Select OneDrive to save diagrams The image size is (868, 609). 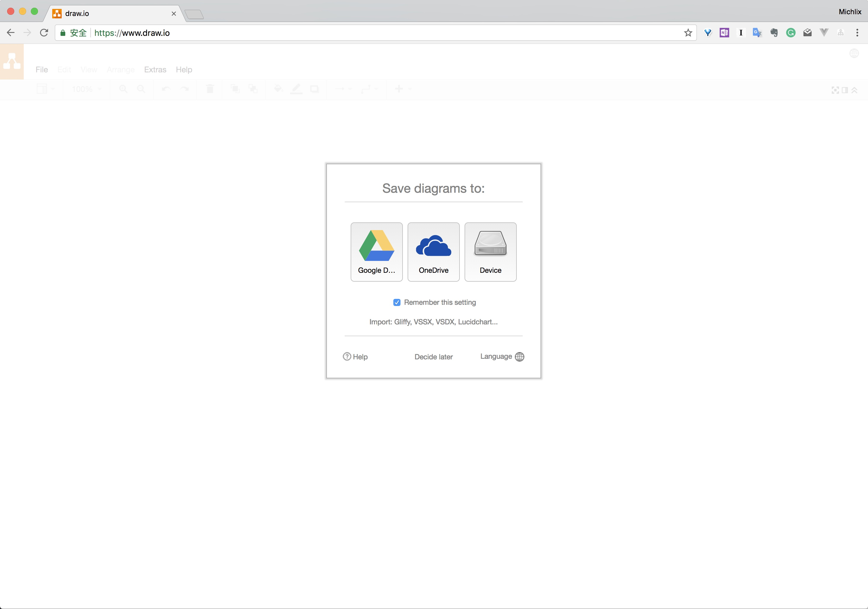pos(433,252)
